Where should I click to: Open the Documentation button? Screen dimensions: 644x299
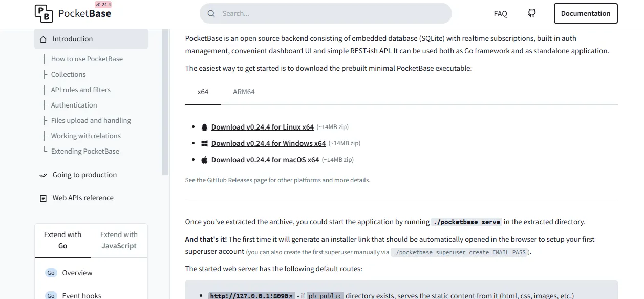click(x=586, y=14)
